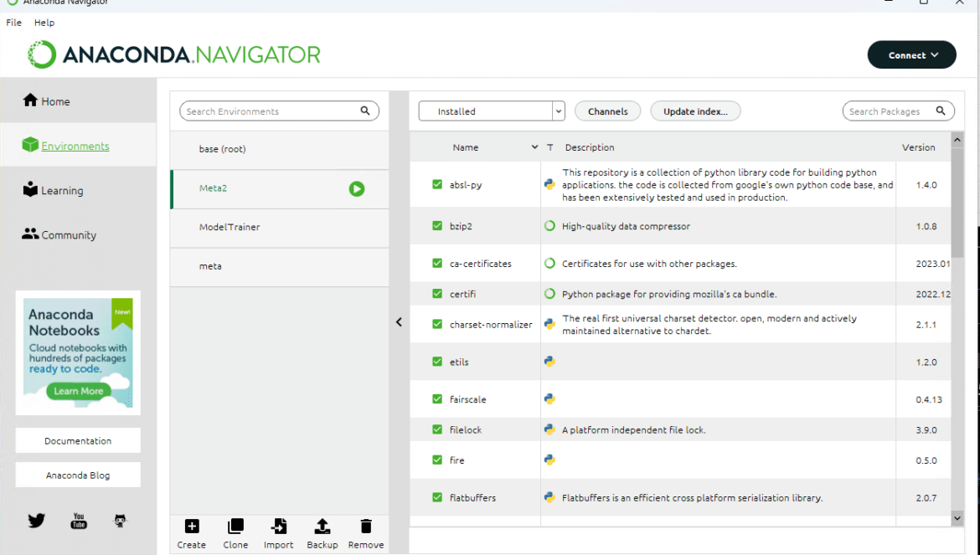The height and width of the screenshot is (555, 980).
Task: Click the scrollbar down arrow in package list
Action: coord(957,518)
